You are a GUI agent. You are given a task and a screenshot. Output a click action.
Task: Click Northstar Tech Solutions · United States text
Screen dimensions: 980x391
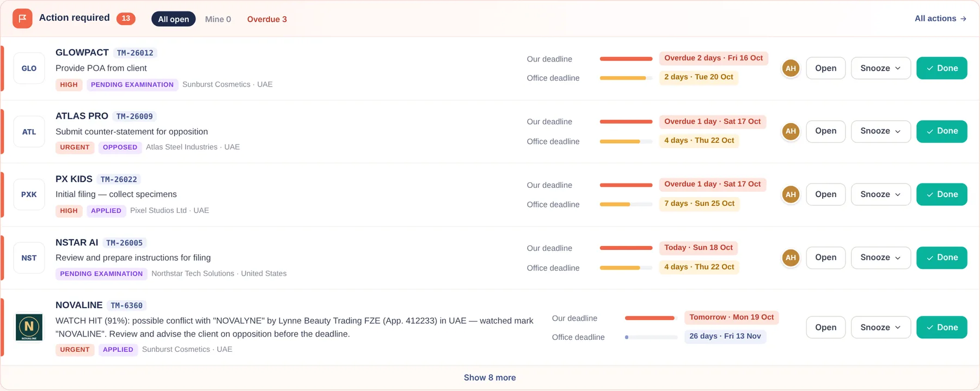tap(219, 273)
